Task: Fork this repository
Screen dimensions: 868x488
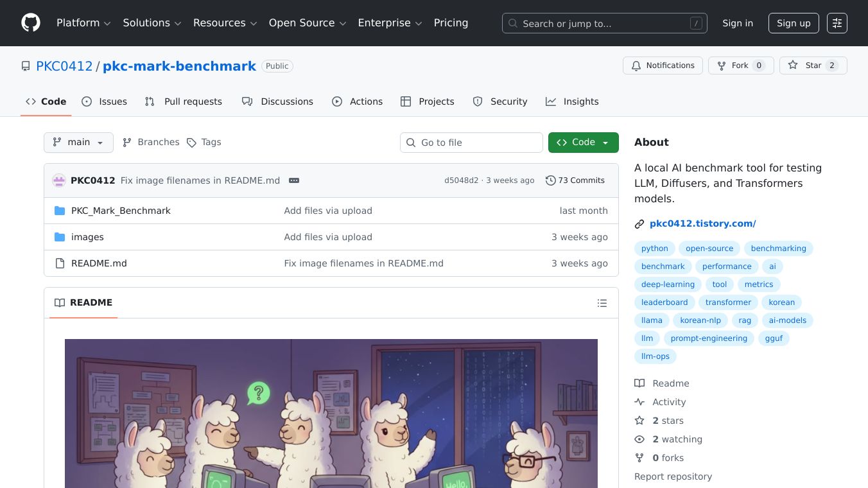Action: point(741,65)
